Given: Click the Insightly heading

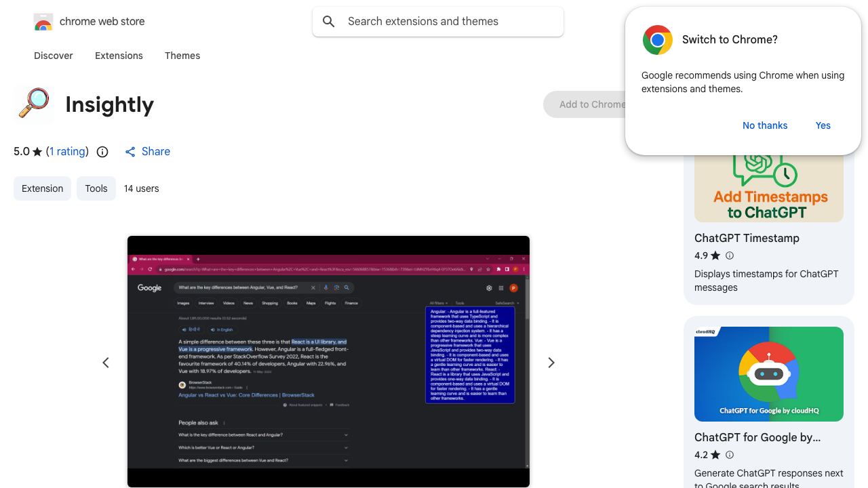Looking at the screenshot, I should (x=110, y=104).
